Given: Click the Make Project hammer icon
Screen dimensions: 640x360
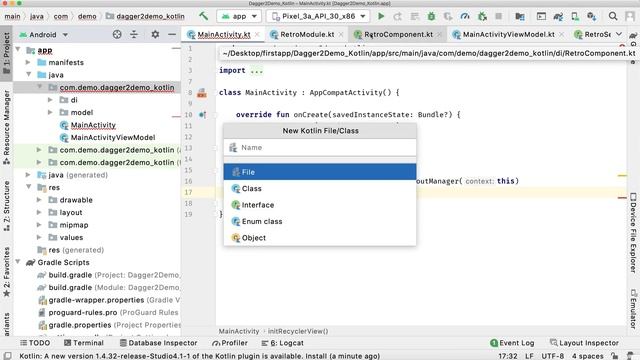Looking at the screenshot, I should coord(203,16).
